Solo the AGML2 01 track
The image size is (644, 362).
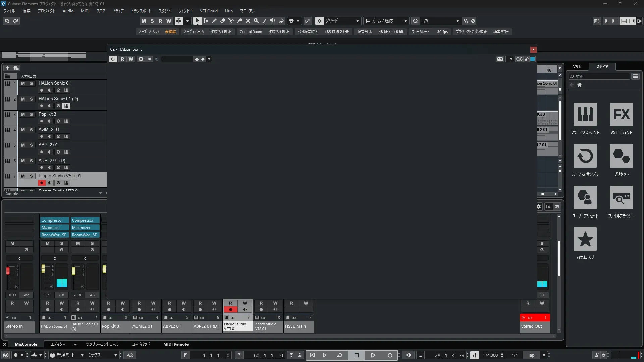pos(31,130)
